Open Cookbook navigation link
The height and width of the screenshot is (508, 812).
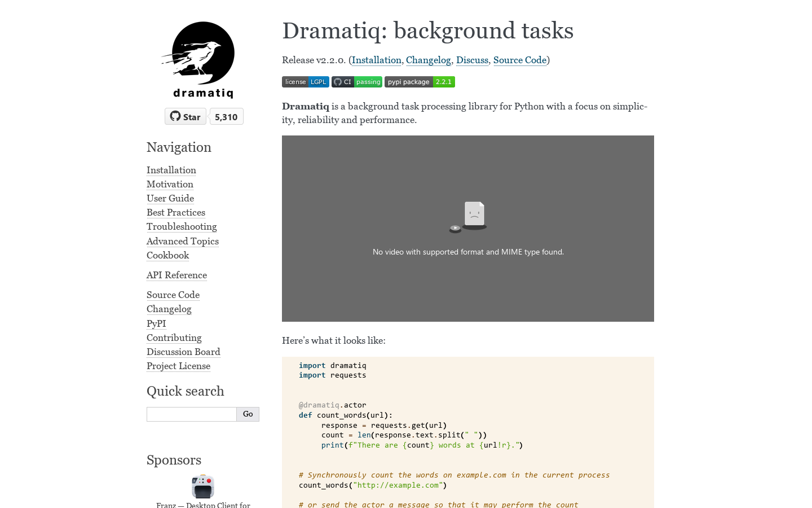(167, 255)
